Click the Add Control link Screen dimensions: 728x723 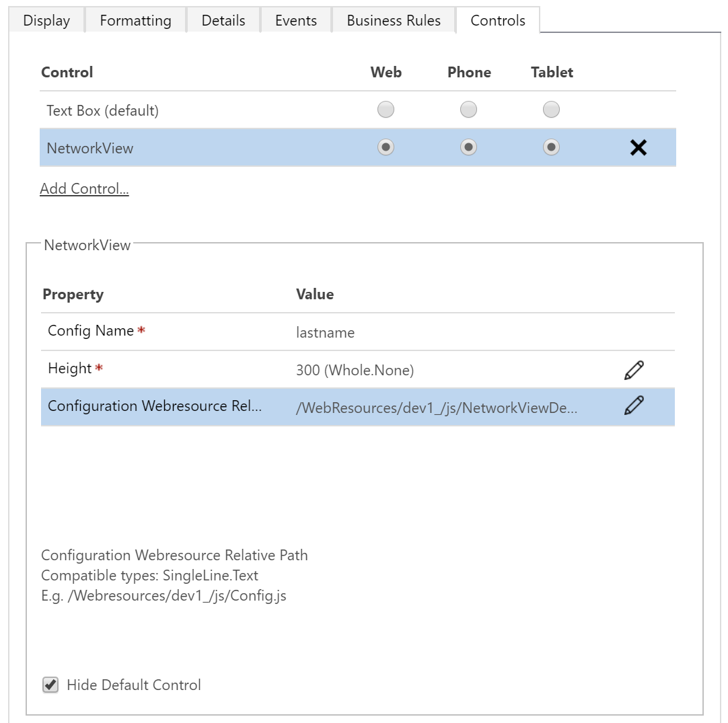[84, 189]
